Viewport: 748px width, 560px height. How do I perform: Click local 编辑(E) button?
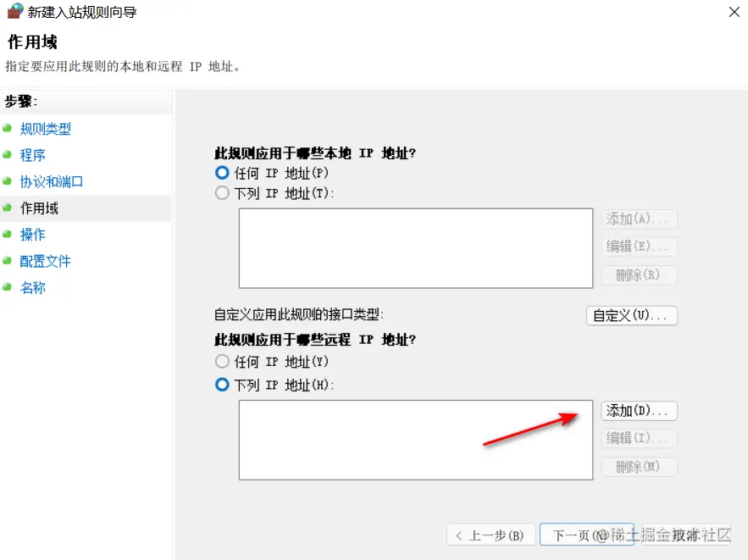(x=639, y=247)
